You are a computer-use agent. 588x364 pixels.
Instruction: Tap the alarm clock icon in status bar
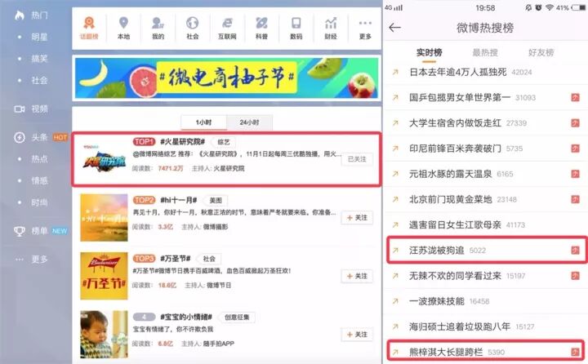point(538,7)
